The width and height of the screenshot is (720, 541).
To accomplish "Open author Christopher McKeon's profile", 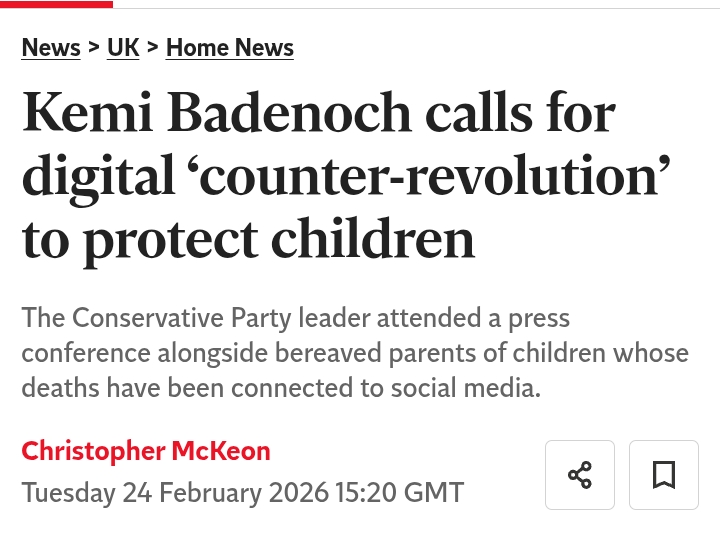I will [x=146, y=451].
